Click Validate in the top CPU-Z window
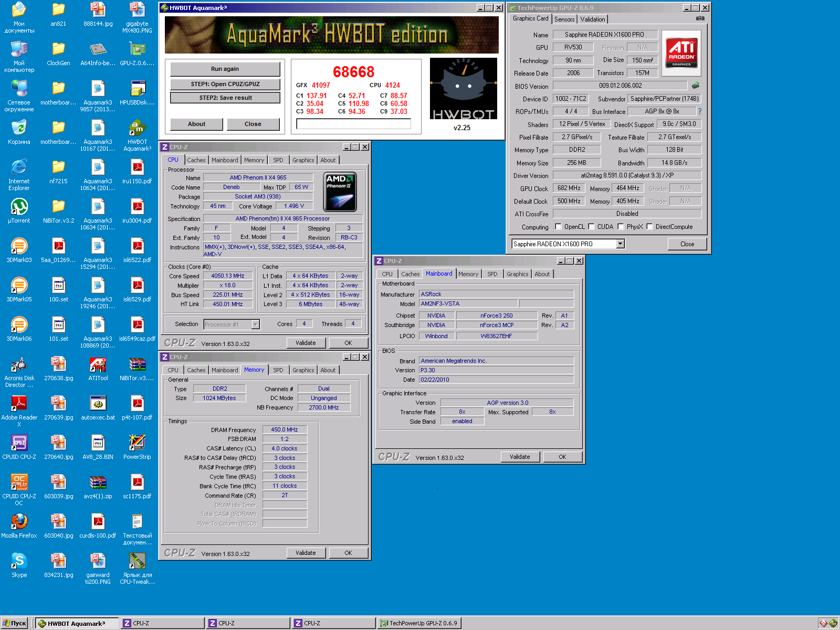 point(306,343)
